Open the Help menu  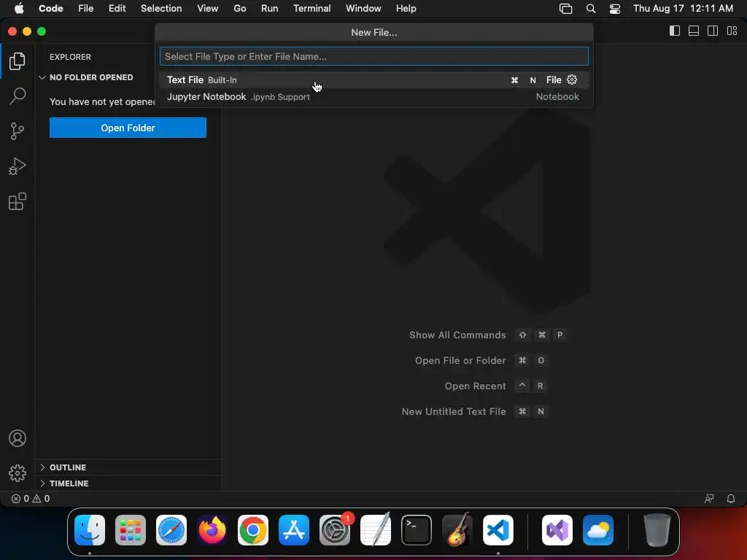pyautogui.click(x=406, y=8)
